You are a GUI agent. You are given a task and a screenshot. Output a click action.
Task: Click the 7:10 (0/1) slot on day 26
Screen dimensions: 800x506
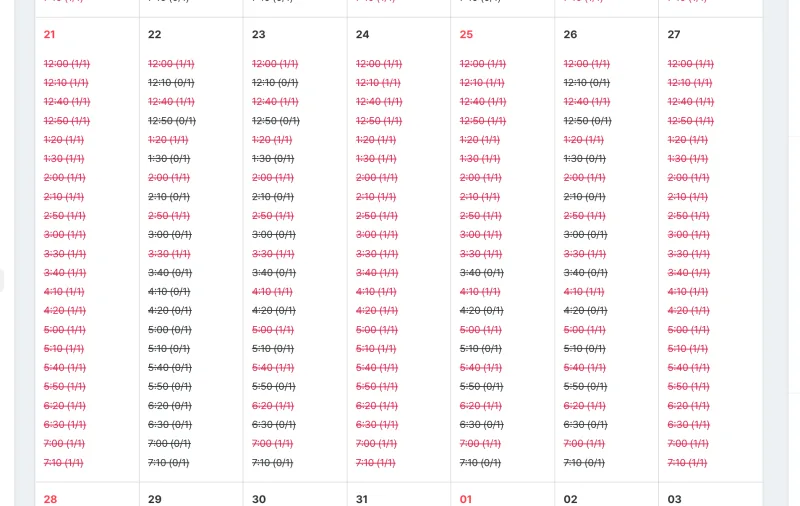(584, 463)
